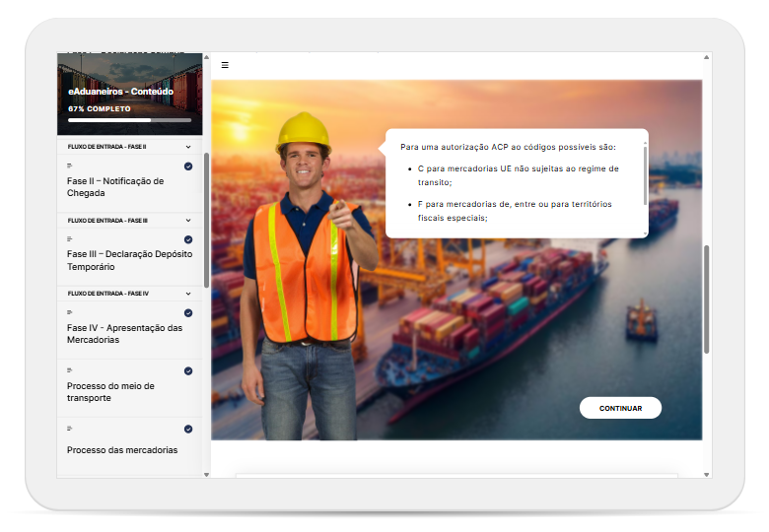Click lesson icon above Processo do meio de transporte

click(x=70, y=371)
